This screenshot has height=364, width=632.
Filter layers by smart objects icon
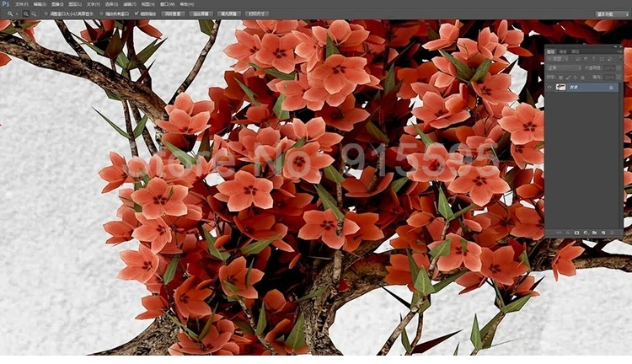click(609, 59)
